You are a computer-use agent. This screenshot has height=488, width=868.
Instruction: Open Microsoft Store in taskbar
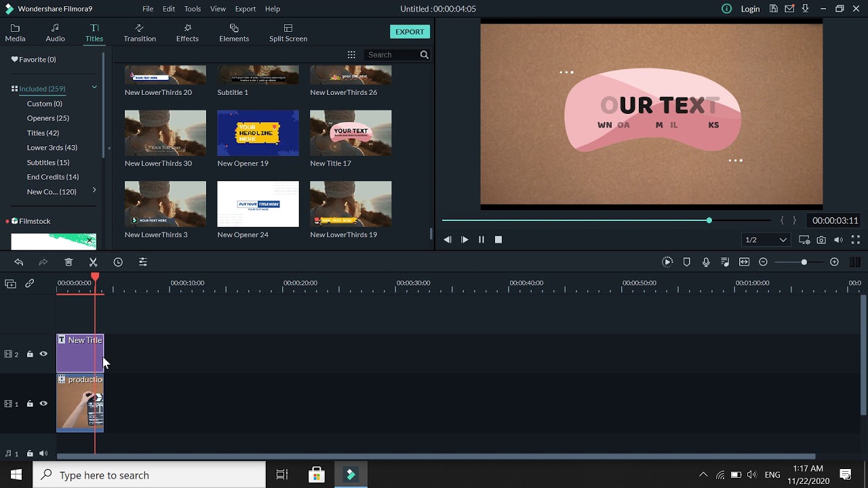click(x=316, y=475)
